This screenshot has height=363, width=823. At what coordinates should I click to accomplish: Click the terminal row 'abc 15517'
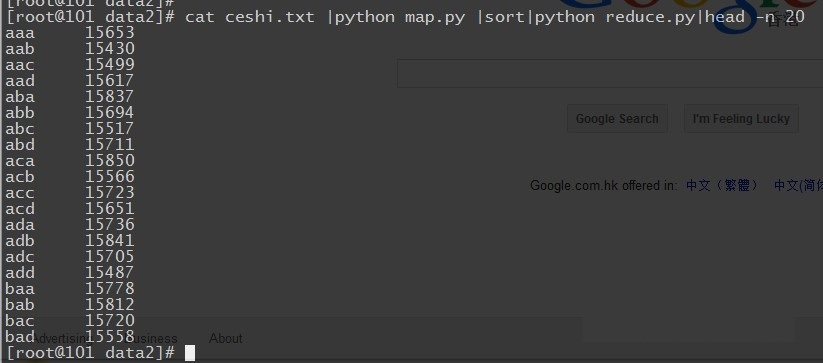70,129
